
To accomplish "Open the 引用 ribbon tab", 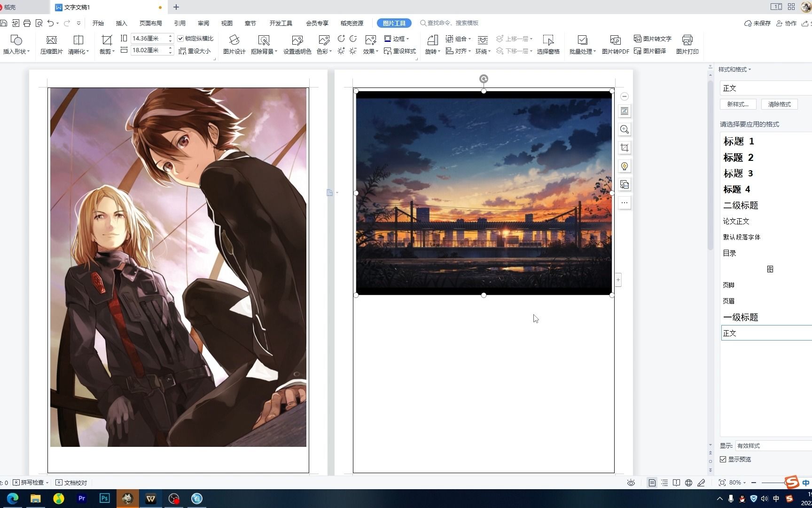I will pos(180,23).
